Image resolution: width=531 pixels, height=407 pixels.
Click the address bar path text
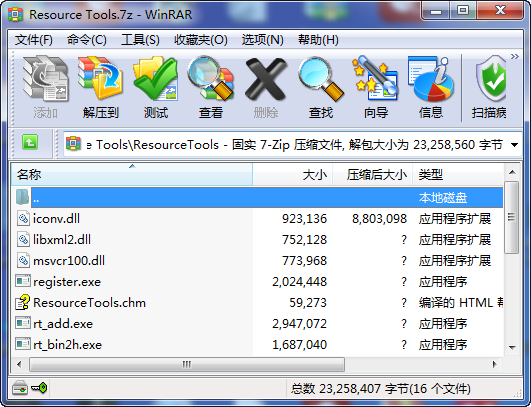[x=294, y=145]
